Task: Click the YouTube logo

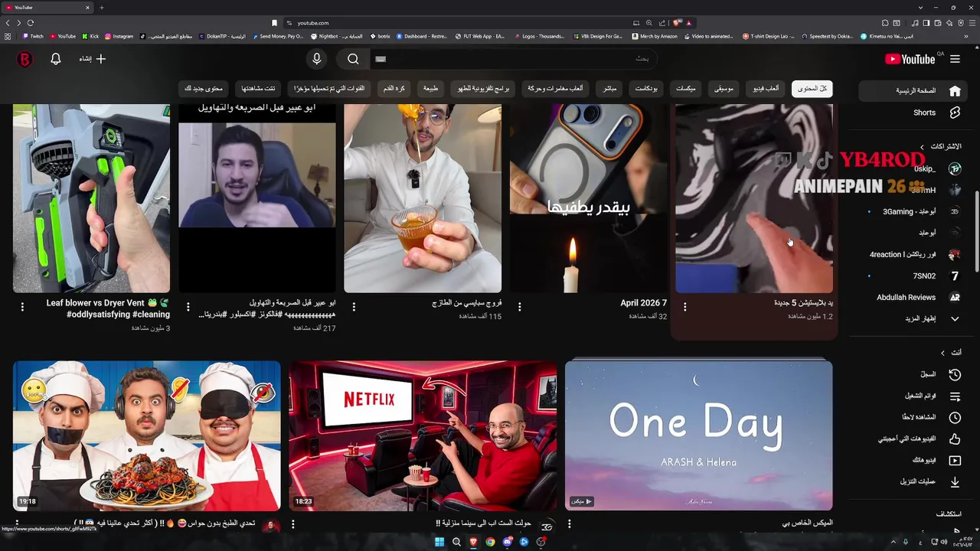Action: click(911, 59)
